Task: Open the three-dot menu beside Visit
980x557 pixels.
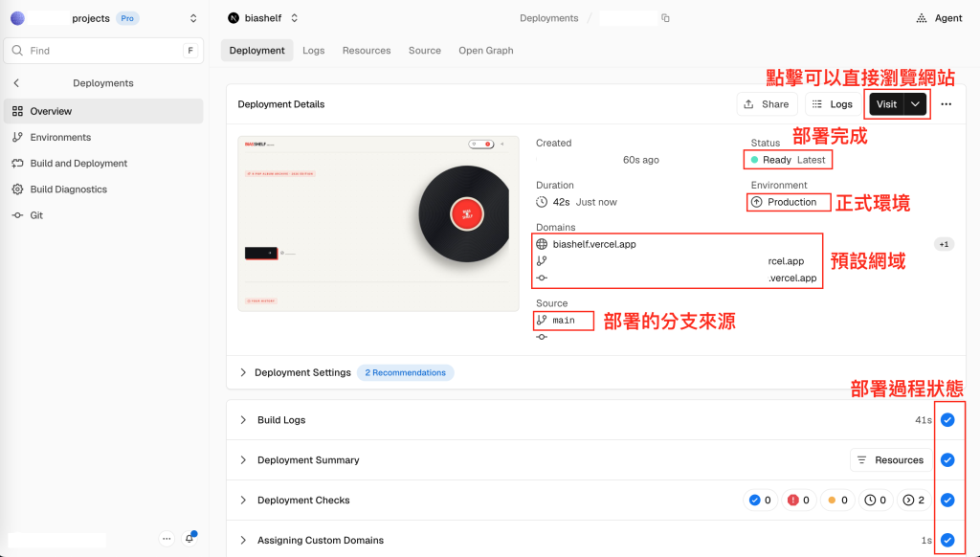Action: (946, 104)
